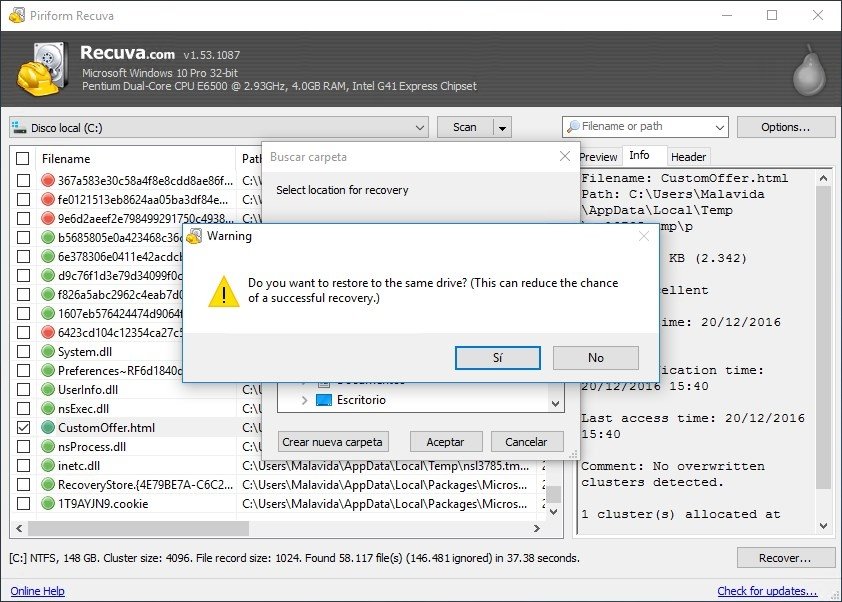Click the file list horizontal scrollbar thumb
Viewport: 842px width, 602px height.
pyautogui.click(x=139, y=528)
